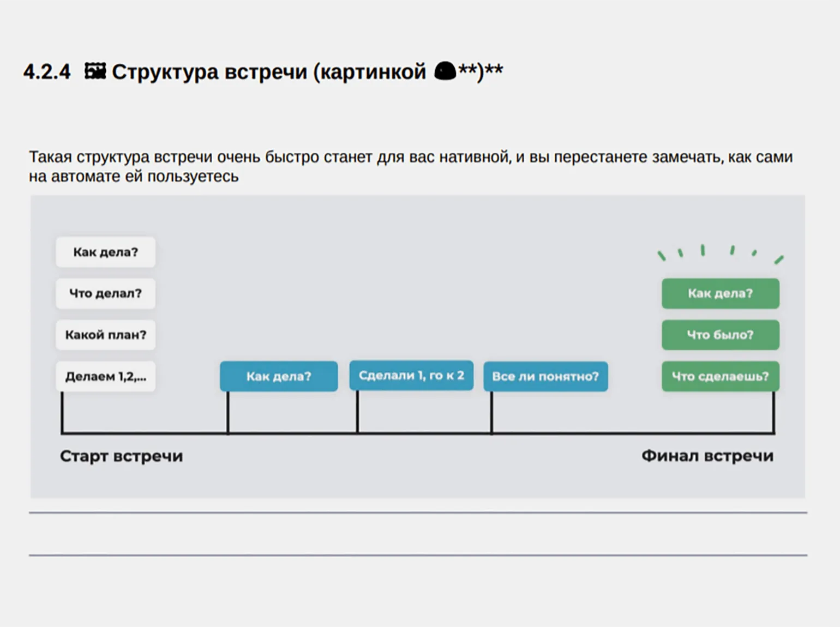840x627 pixels.
Task: Click the first horizontal divider line below the diagram
Action: 418,513
